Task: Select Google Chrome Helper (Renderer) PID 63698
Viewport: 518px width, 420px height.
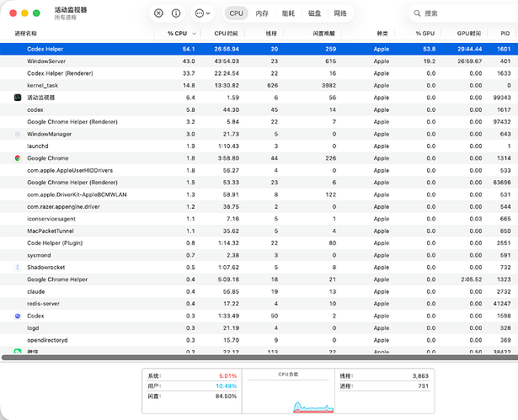Action: point(259,183)
